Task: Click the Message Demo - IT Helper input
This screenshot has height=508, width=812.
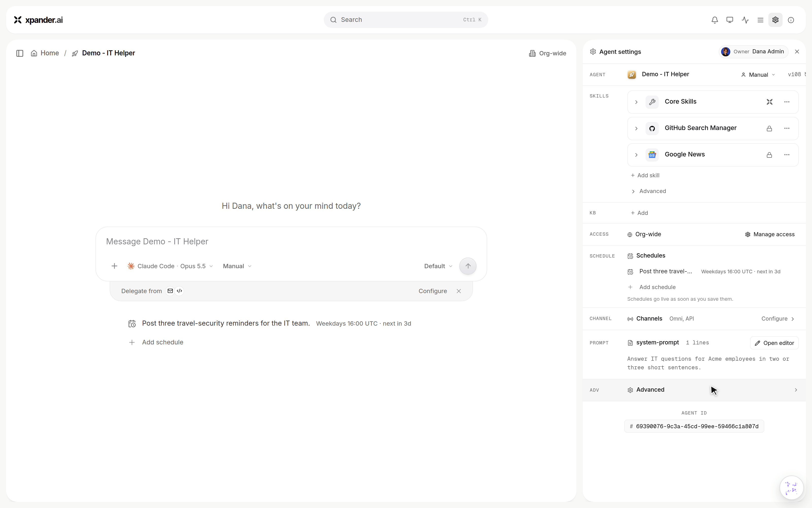Action: 291,242
